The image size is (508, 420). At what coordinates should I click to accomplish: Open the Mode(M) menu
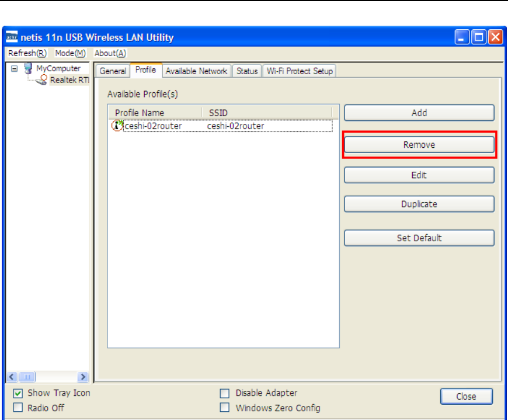[x=70, y=53]
